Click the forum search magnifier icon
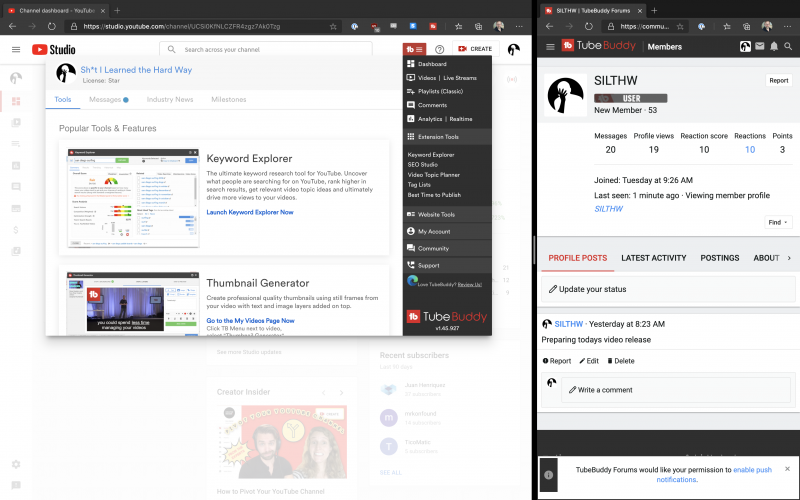Viewport: 800px width, 500px height. click(787, 46)
